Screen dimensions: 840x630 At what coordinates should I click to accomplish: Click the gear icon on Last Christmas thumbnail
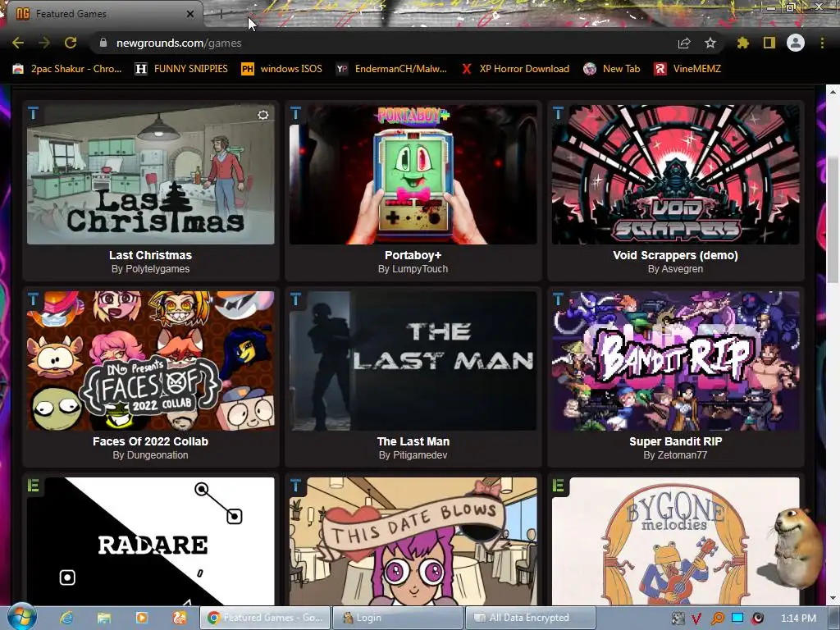click(262, 115)
